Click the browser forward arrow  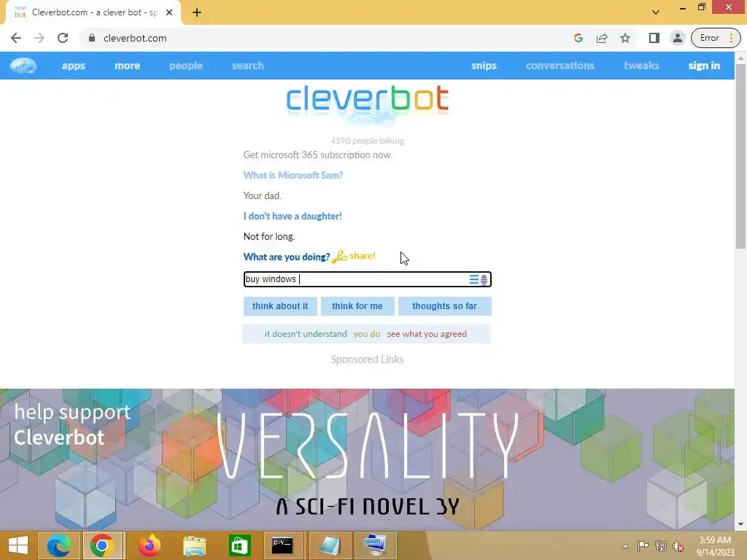39,38
